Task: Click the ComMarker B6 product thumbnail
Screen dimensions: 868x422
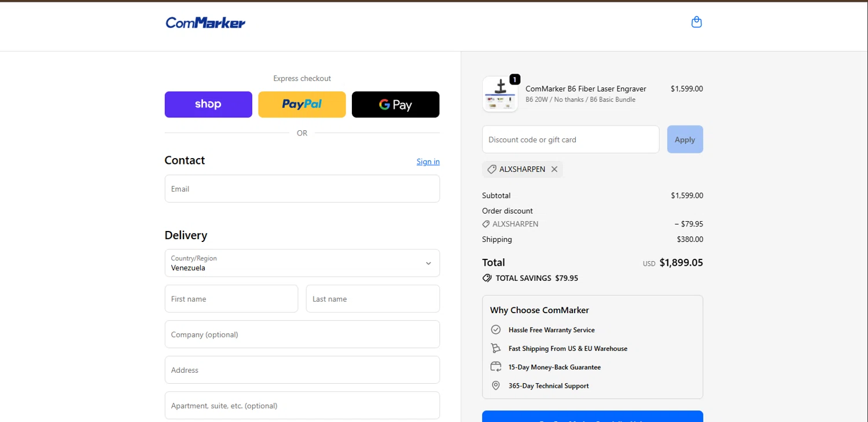Action: (x=500, y=94)
